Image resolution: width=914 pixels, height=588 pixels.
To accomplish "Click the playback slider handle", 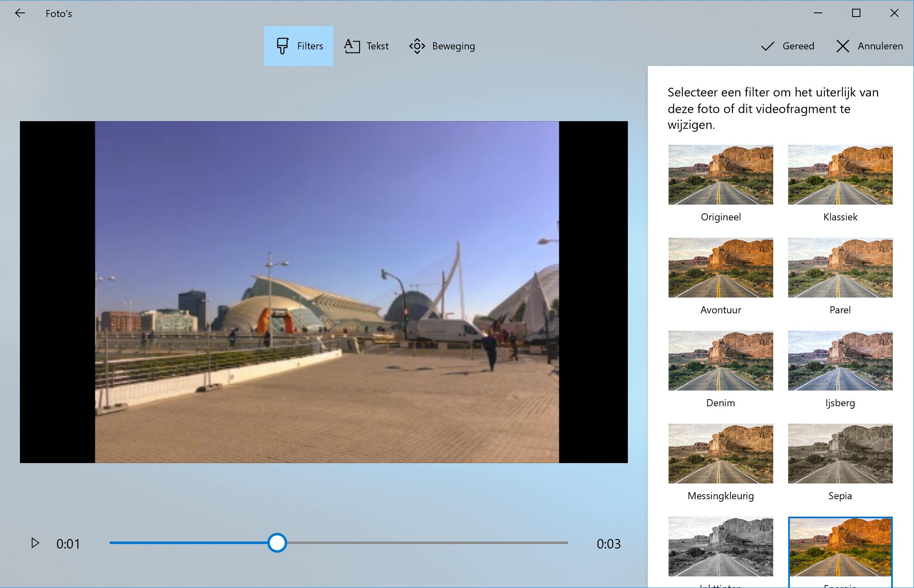I will (277, 543).
